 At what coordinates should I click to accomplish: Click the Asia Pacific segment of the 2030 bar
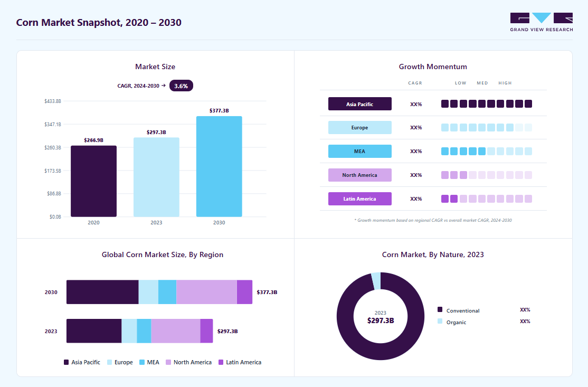coord(102,292)
